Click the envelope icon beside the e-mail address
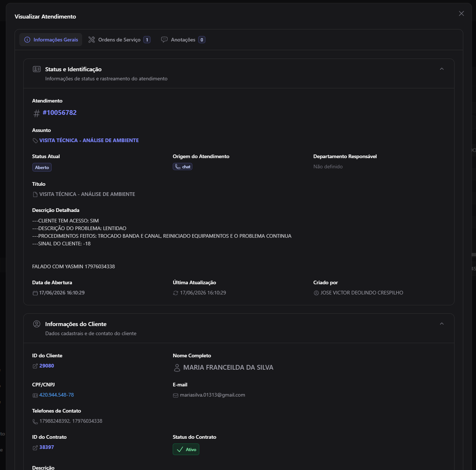 [176, 395]
